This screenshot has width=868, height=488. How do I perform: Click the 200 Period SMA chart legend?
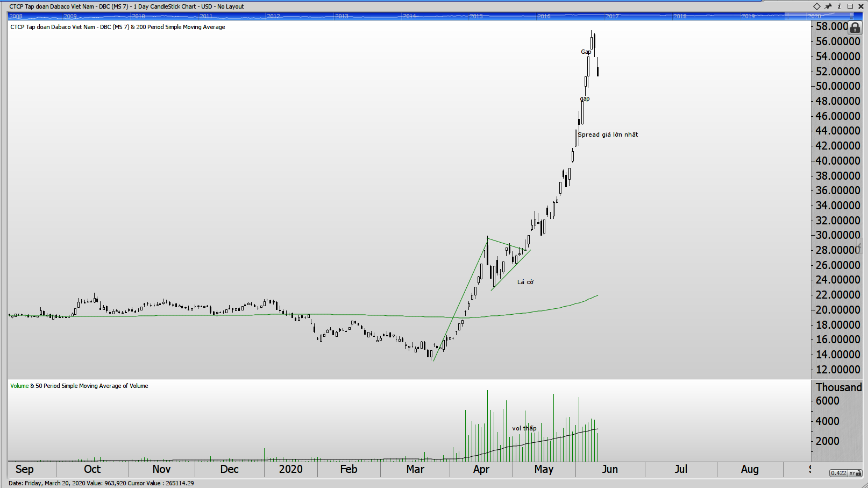coord(117,27)
